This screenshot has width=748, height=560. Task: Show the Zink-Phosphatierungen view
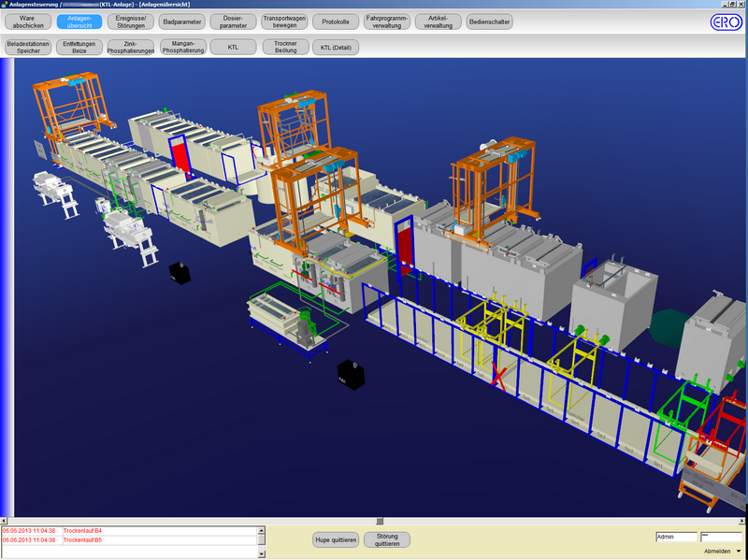click(x=131, y=47)
